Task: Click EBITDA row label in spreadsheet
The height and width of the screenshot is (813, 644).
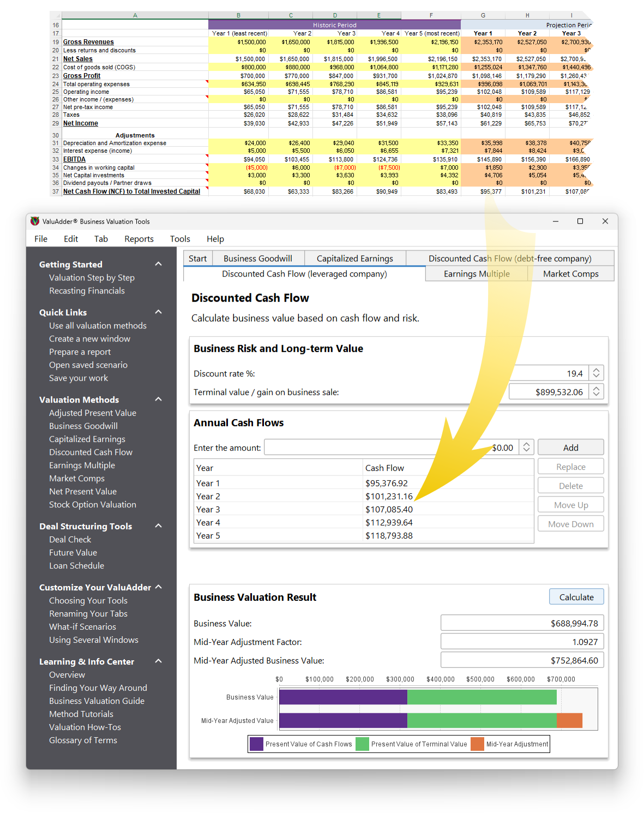Action: point(74,159)
